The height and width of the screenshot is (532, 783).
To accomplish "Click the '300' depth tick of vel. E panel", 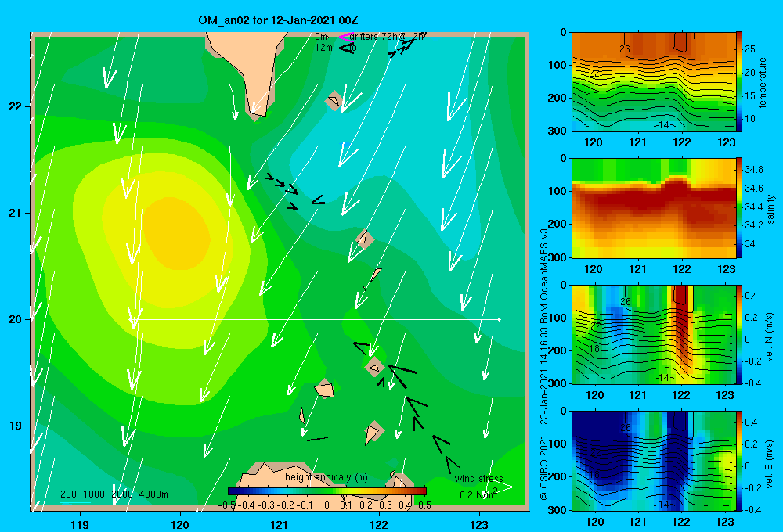I will coord(557,509).
